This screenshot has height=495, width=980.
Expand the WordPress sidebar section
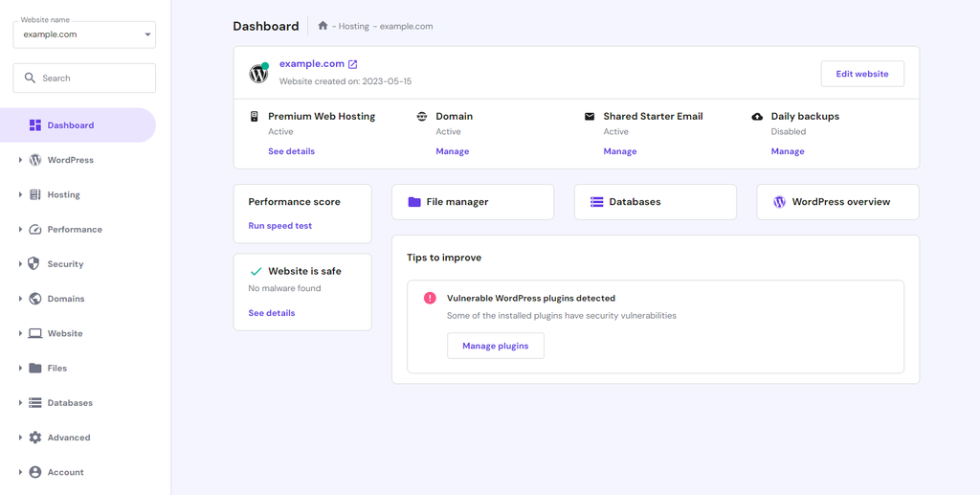[20, 160]
